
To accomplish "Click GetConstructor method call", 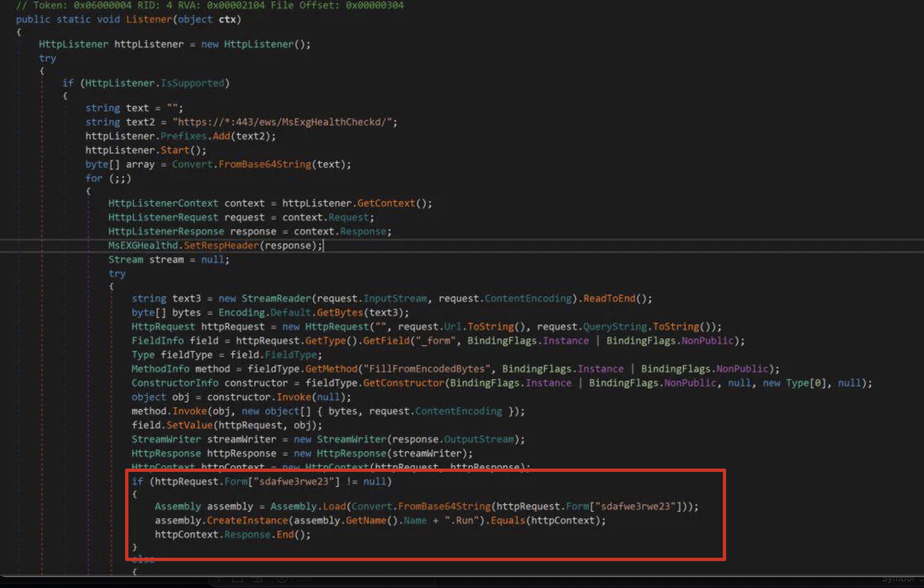I will 403,383.
